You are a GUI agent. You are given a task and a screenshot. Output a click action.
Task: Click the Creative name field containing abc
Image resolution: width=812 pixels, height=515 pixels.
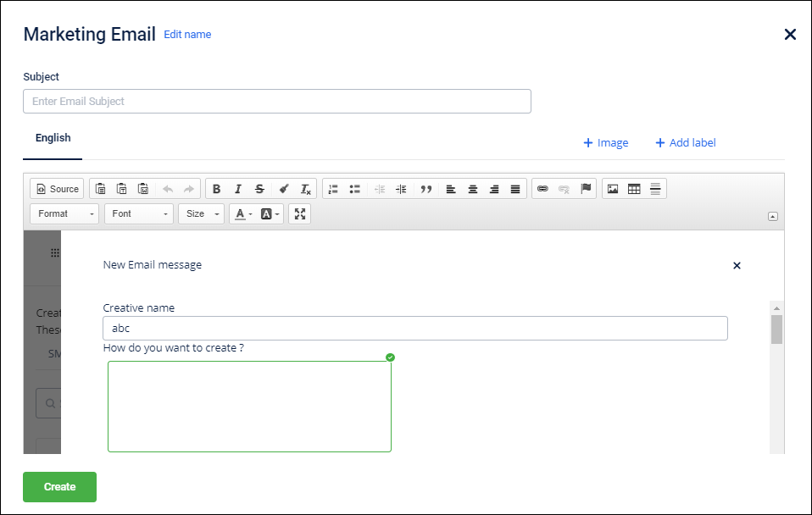tap(415, 328)
